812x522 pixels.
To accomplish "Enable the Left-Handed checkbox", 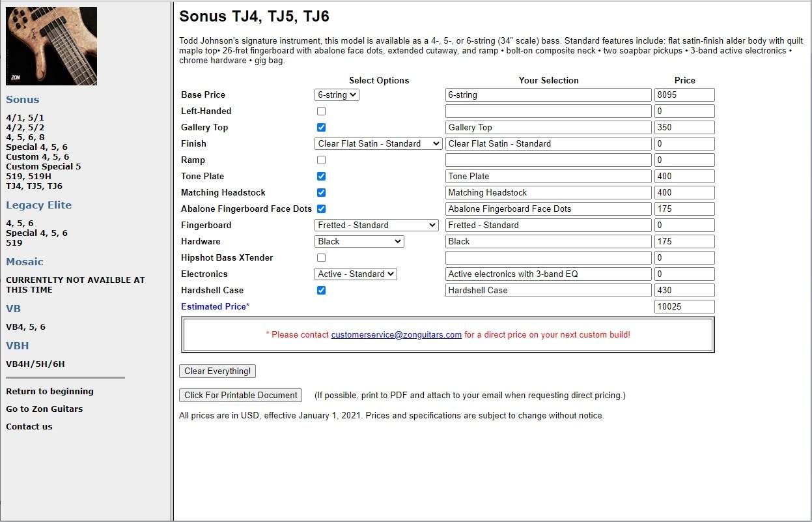I will [321, 111].
